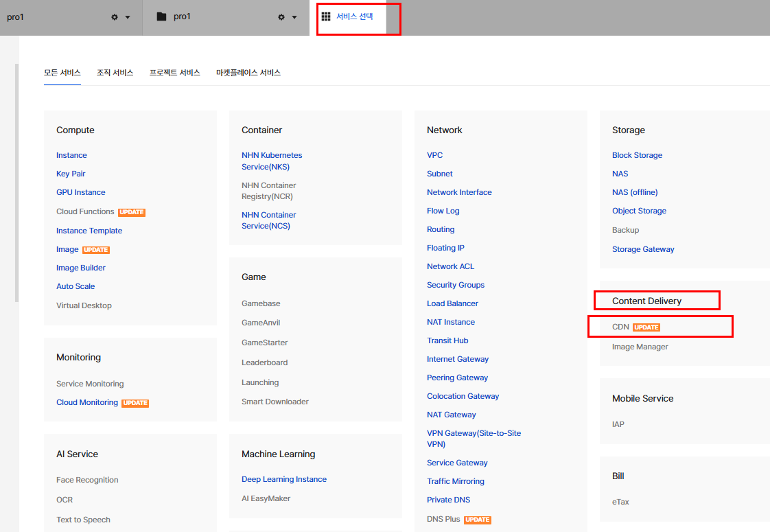Open the organization pro1 settings gear

click(115, 17)
